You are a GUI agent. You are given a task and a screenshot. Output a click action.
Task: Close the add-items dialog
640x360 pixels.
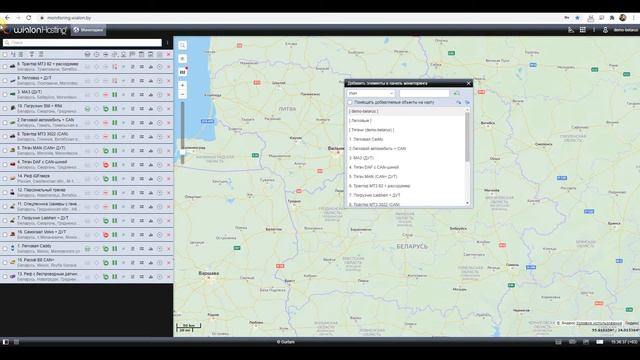(469, 83)
